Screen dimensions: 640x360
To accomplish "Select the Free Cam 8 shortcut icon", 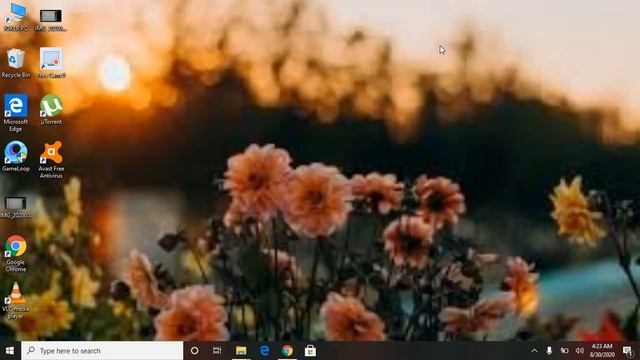I will (51, 63).
